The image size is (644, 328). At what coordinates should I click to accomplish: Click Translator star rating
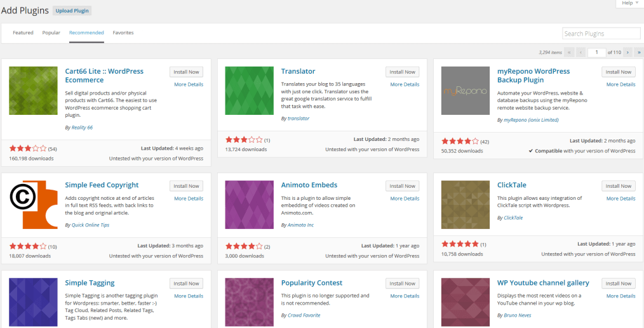tap(244, 140)
